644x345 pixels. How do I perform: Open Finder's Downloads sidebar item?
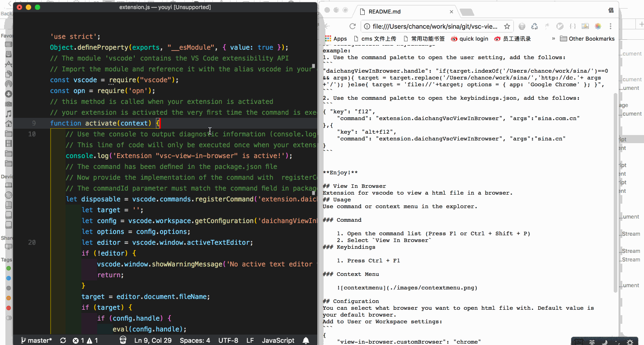click(8, 94)
